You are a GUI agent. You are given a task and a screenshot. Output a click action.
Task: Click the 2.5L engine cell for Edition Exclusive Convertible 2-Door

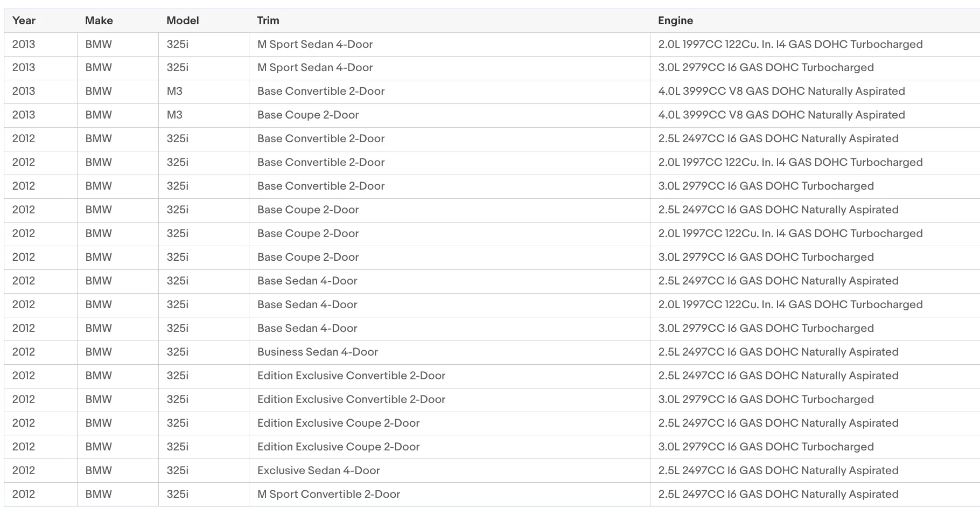coord(815,376)
